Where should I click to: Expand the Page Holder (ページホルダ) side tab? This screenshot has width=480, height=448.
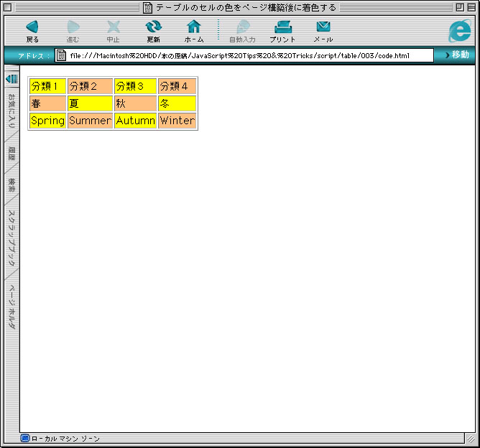[11, 307]
